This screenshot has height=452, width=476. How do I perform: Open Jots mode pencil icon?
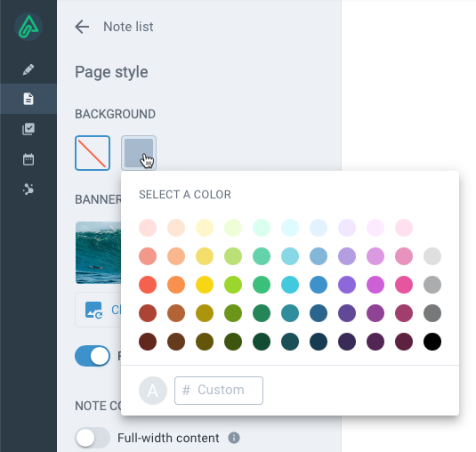28,69
